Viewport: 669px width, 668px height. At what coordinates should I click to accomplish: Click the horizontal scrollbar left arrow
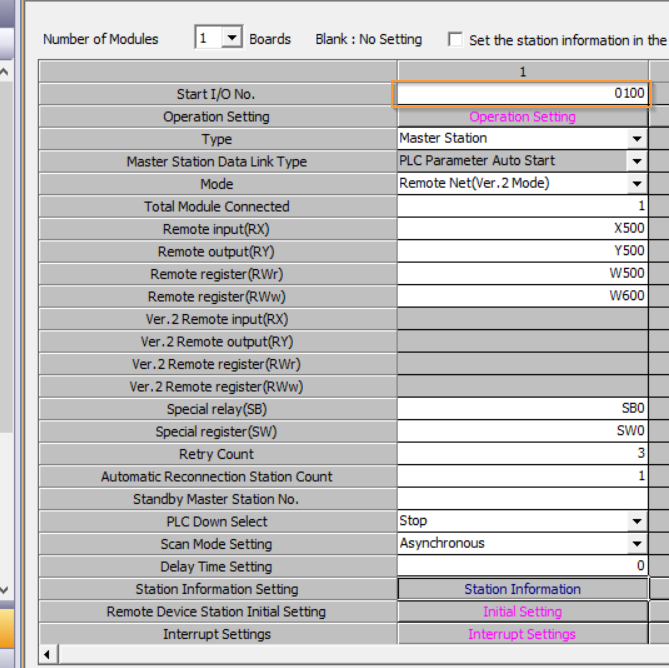(47, 654)
